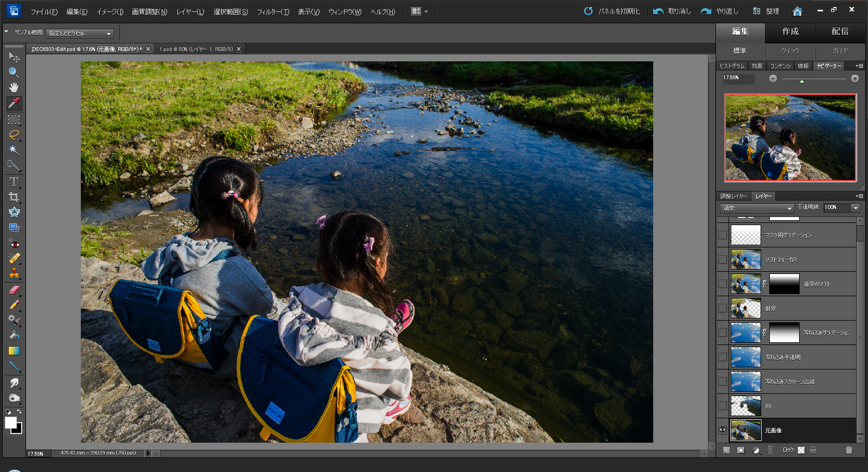Open the 通常 blend mode dropdown

click(757, 208)
